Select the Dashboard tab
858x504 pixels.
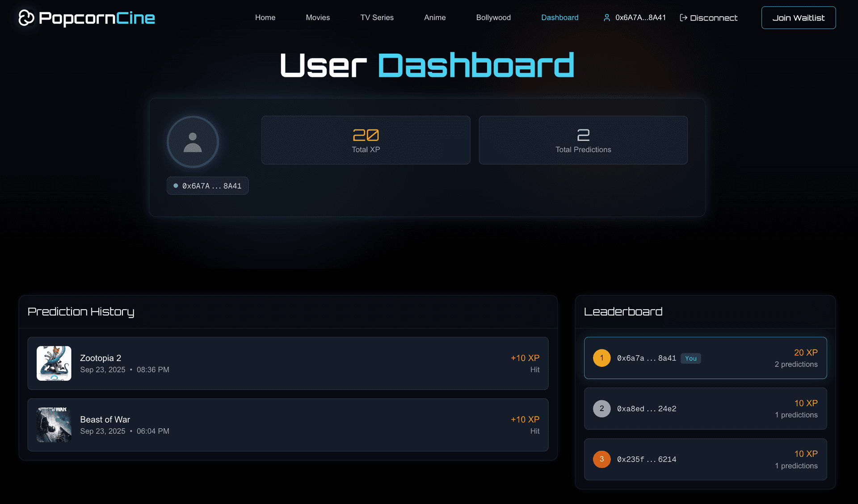point(559,17)
